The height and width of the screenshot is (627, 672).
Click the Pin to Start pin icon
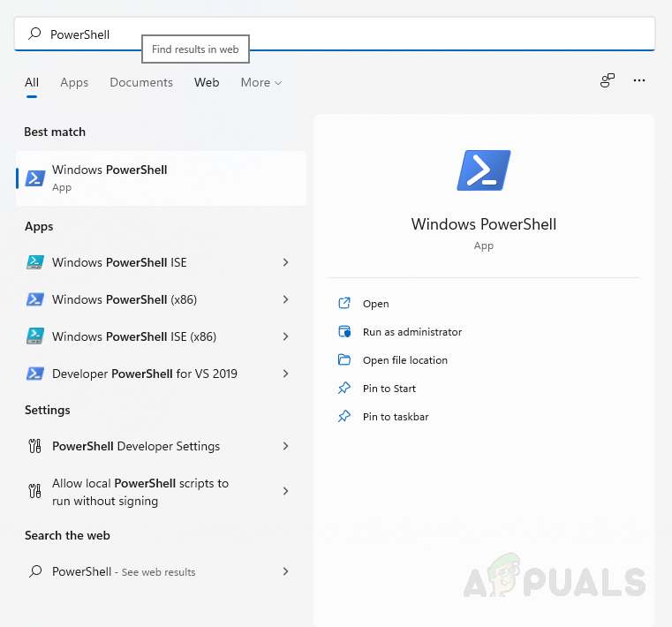coord(344,389)
